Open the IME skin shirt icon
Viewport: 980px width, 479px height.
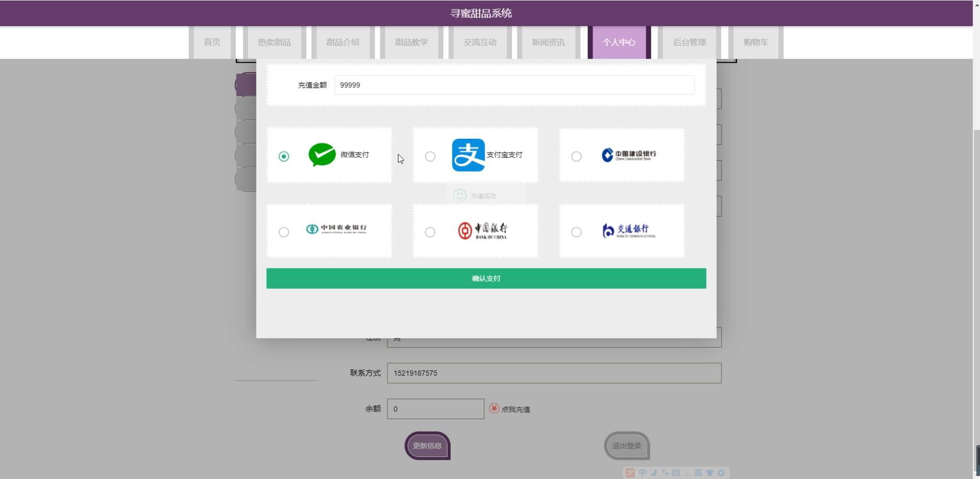click(710, 473)
